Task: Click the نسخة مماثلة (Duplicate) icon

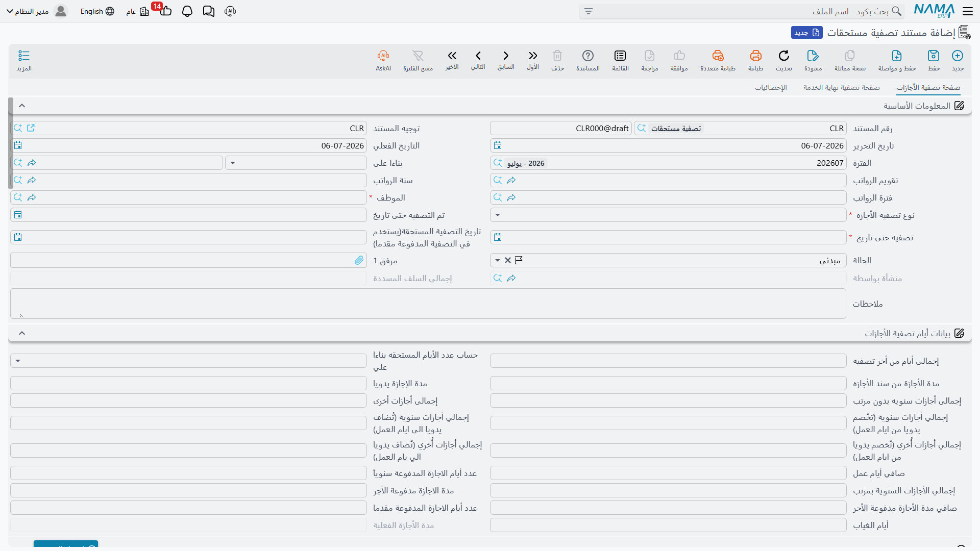Action: (850, 56)
